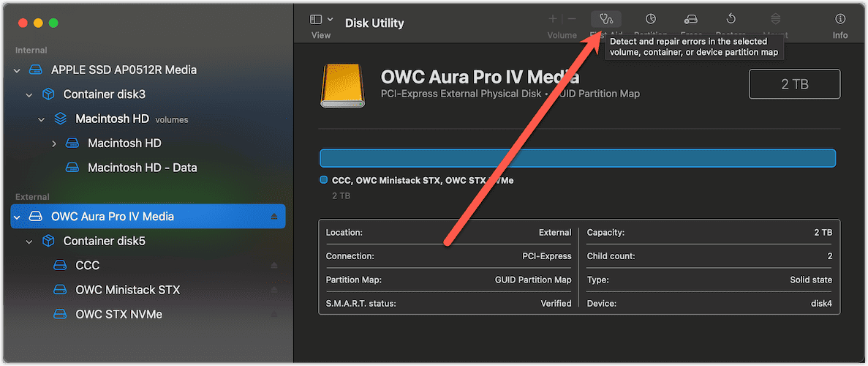Image resolution: width=868 pixels, height=366 pixels.
Task: Collapse the Container disk5 group
Action: pyautogui.click(x=29, y=241)
